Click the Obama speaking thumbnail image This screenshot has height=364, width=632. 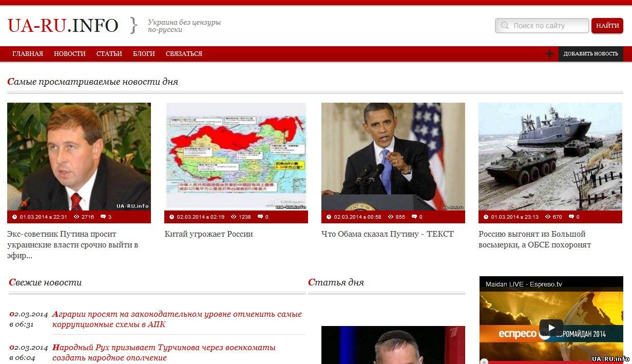(393, 156)
